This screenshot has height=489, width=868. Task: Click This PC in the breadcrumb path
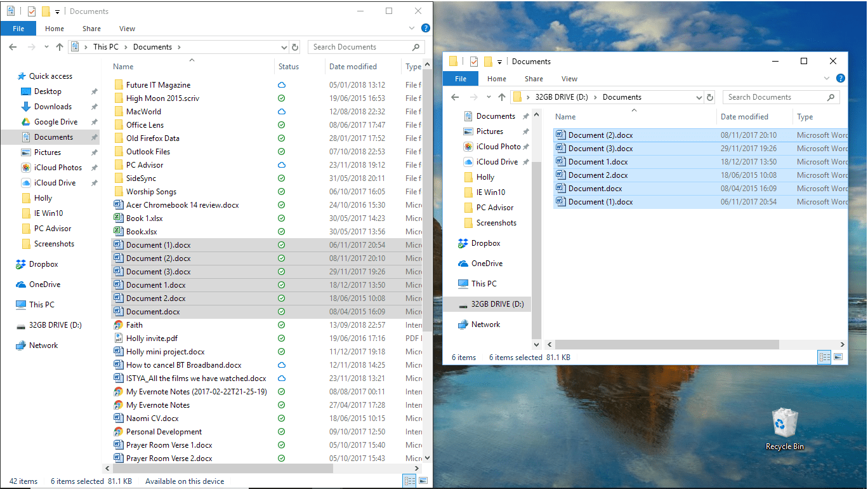(106, 46)
